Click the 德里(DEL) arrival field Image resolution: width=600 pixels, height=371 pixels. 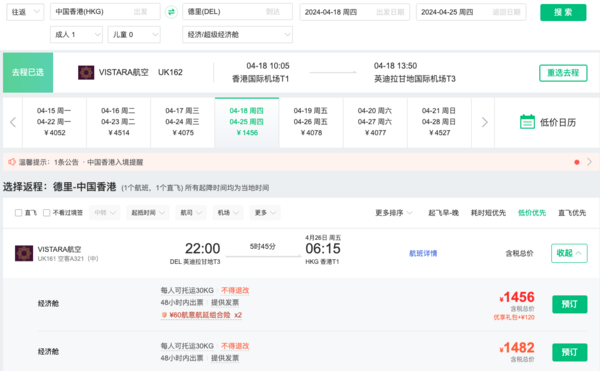(238, 12)
